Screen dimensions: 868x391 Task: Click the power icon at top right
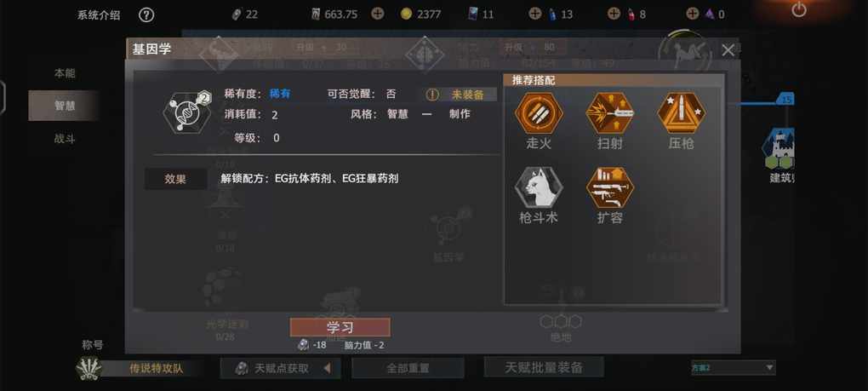(x=799, y=9)
